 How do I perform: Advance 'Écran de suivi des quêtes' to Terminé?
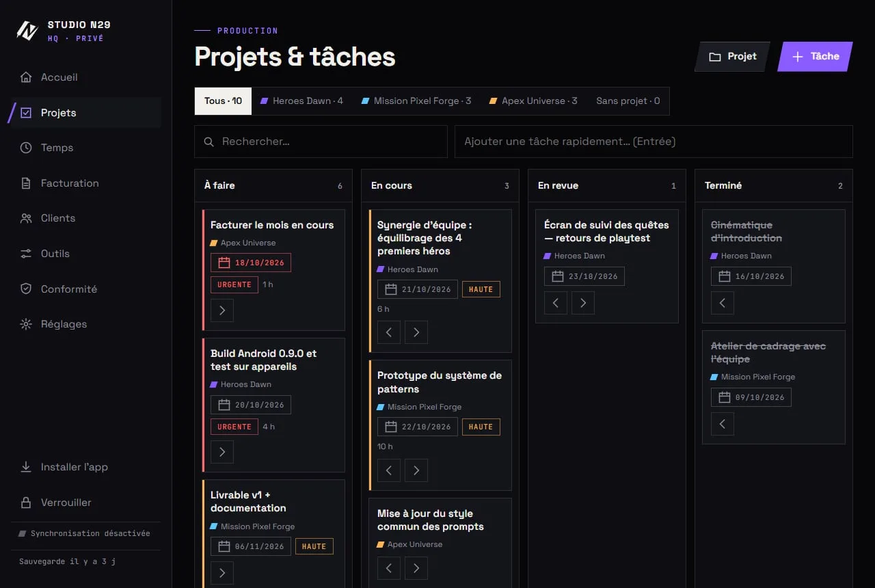click(583, 303)
